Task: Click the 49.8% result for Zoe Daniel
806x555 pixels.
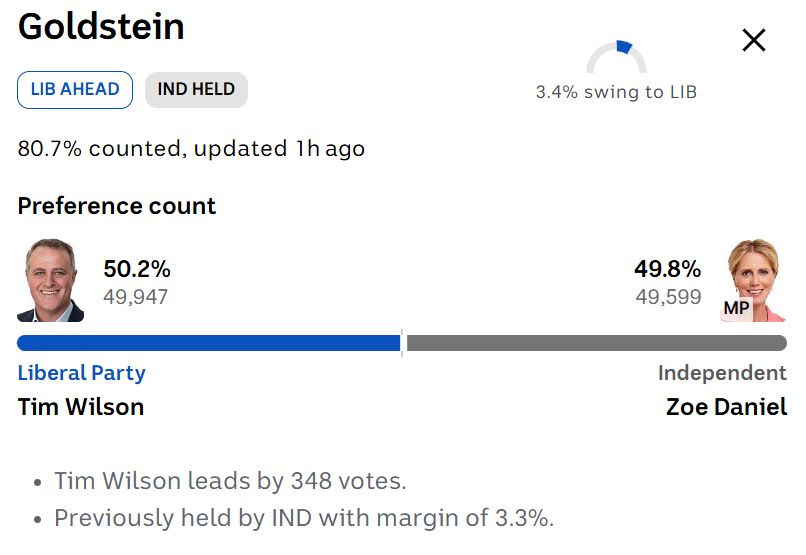Action: click(667, 269)
